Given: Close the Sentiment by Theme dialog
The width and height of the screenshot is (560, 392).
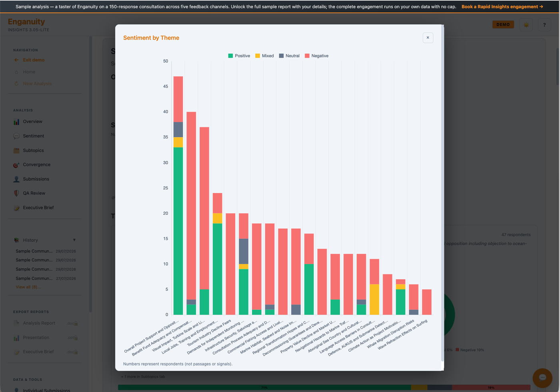Looking at the screenshot, I should 428,38.
